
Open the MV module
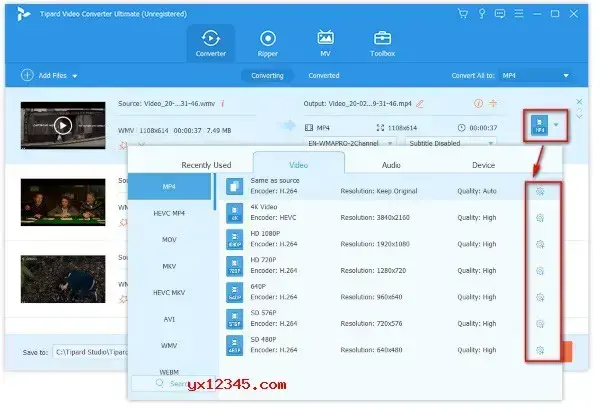point(325,44)
